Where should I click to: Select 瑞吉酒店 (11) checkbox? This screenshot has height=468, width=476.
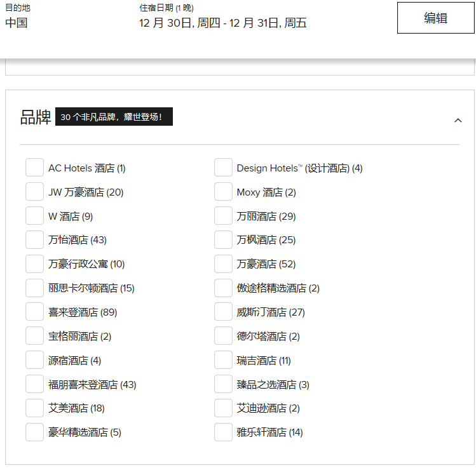tap(224, 359)
